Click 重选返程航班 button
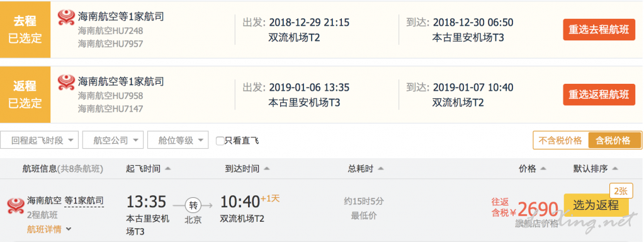 point(599,95)
